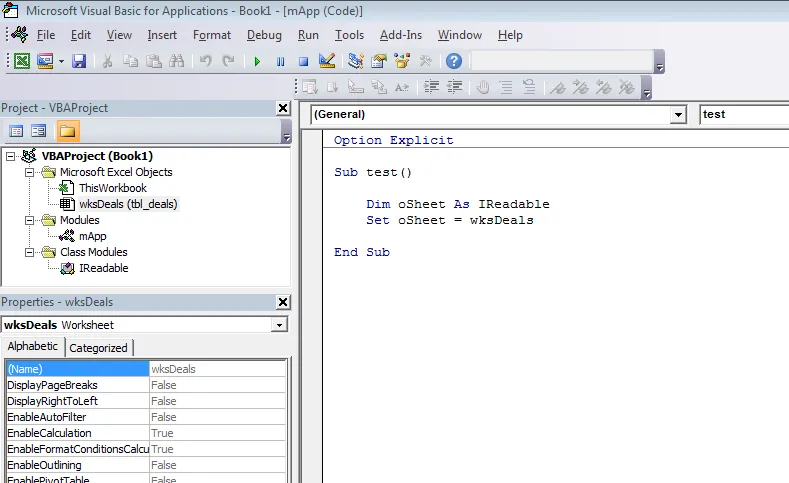
Task: Click the Insert UserForm toolbar icon
Action: 45,61
